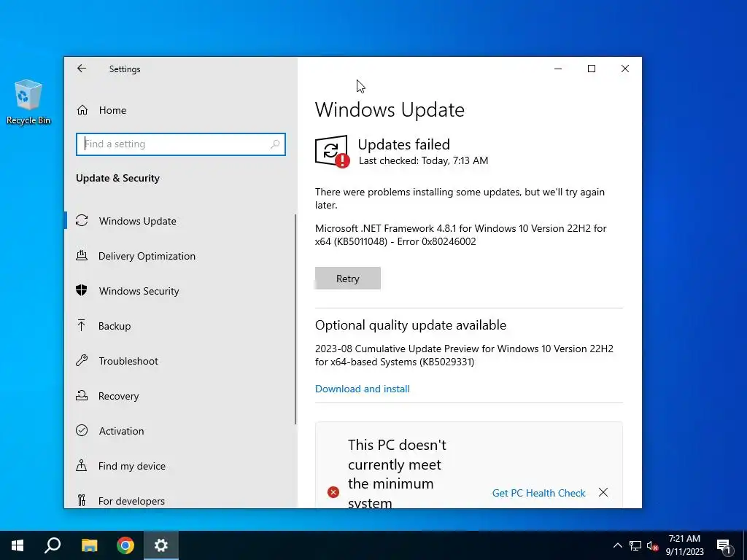747x560 pixels.
Task: Click the Retry button
Action: point(348,278)
